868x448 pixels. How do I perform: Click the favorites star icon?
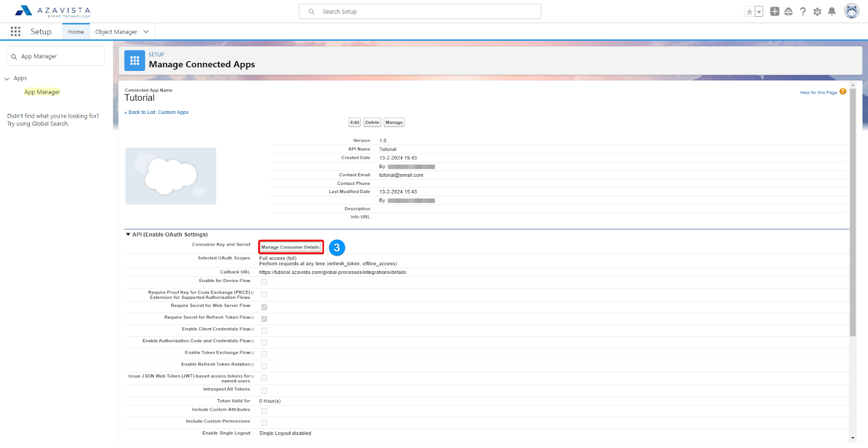coord(749,11)
